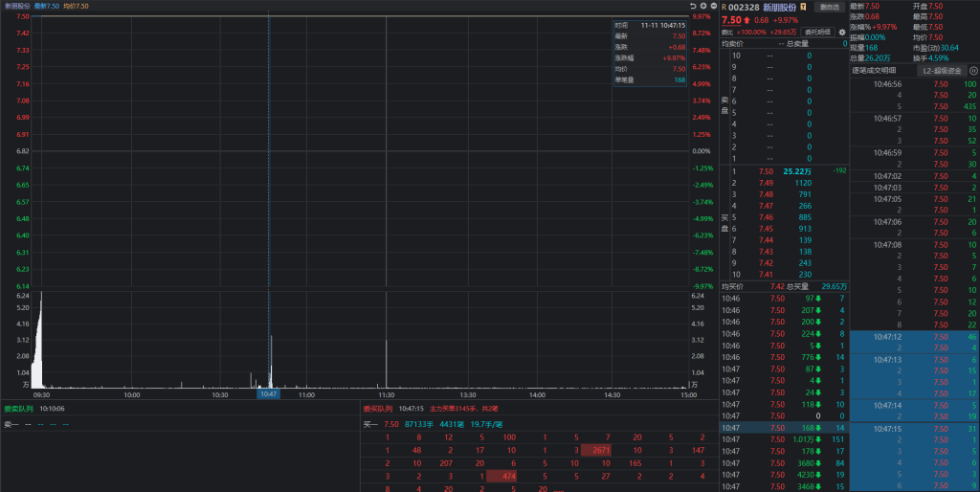Image resolution: width=980 pixels, height=492 pixels.
Task: Select the 逐笔成交明细 tab
Action: pos(876,70)
